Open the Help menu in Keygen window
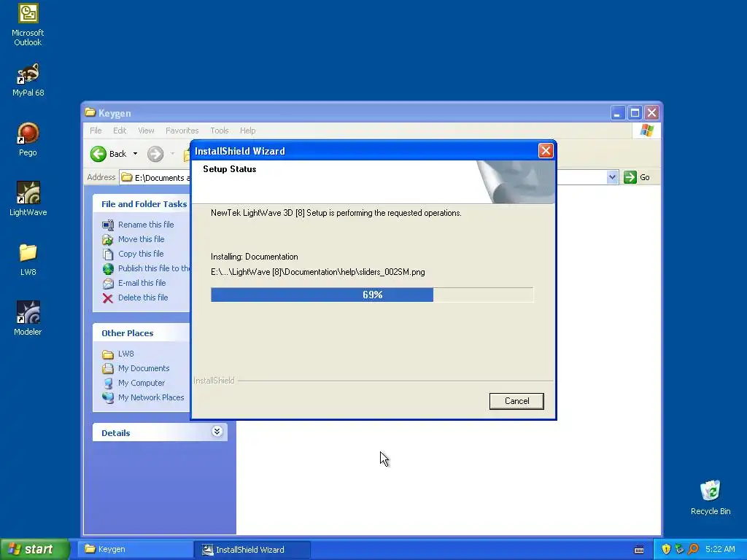 (248, 131)
